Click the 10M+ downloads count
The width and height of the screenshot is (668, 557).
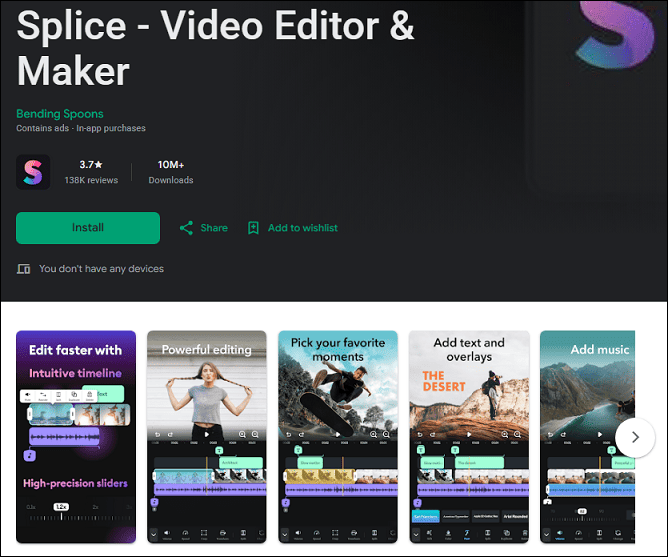171,165
